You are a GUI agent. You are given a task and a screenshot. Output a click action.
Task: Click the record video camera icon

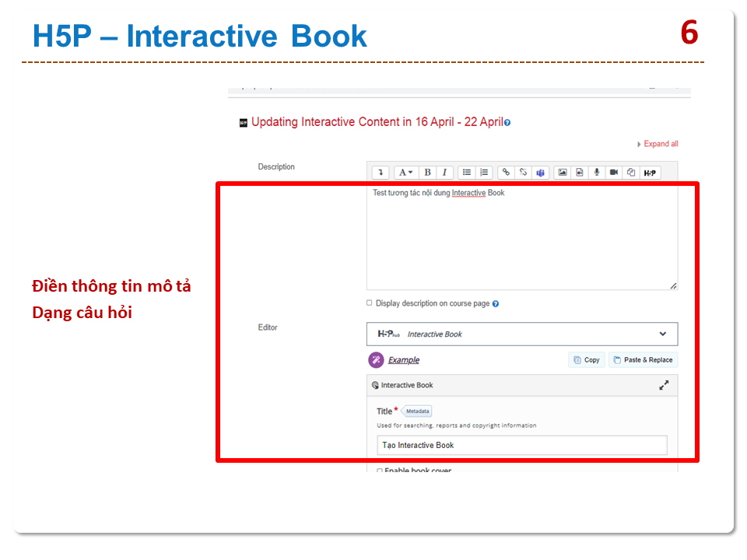[x=614, y=173]
